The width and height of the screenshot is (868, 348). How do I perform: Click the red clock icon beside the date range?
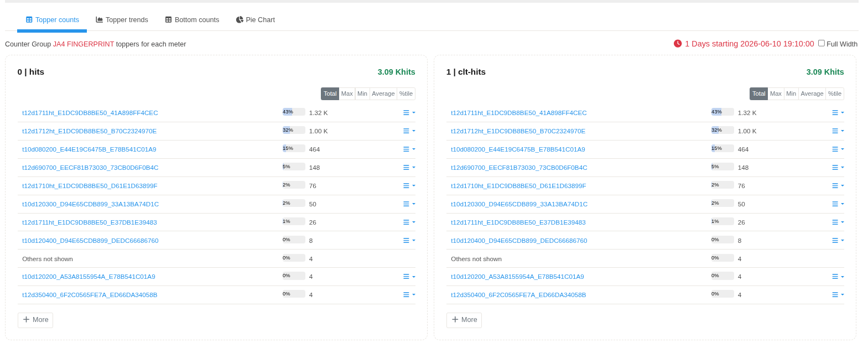point(678,44)
